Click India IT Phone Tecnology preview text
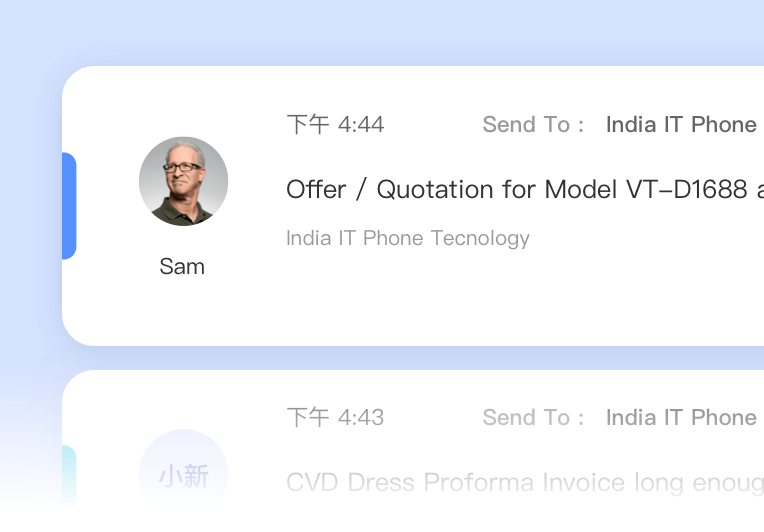The width and height of the screenshot is (764, 532). coord(408,238)
